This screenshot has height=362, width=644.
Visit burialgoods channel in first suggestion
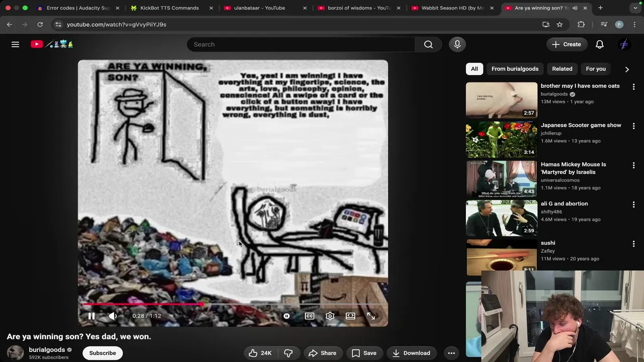(554, 94)
